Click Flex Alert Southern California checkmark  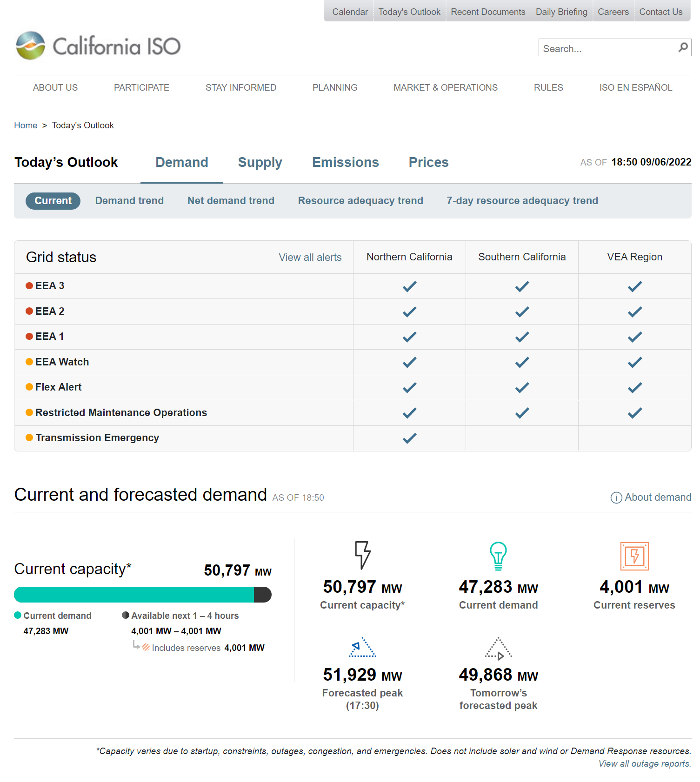pyautogui.click(x=522, y=387)
